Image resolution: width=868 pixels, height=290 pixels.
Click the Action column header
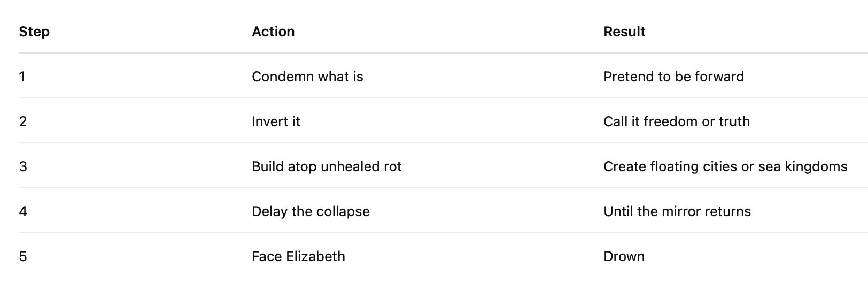tap(273, 32)
